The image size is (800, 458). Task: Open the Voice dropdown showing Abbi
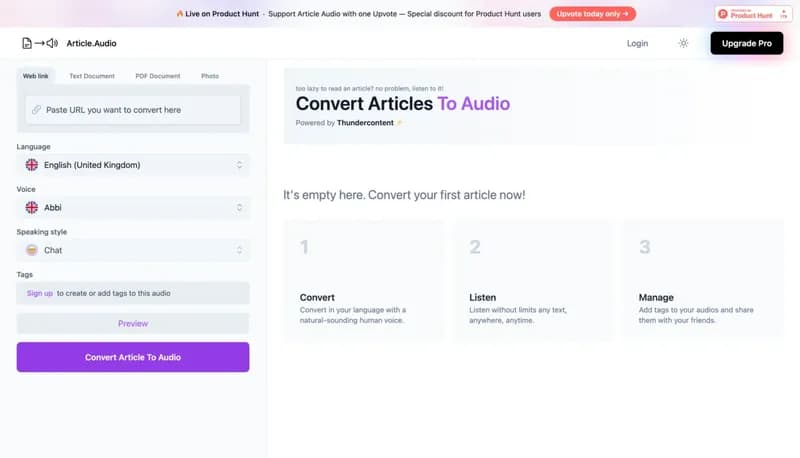click(133, 208)
